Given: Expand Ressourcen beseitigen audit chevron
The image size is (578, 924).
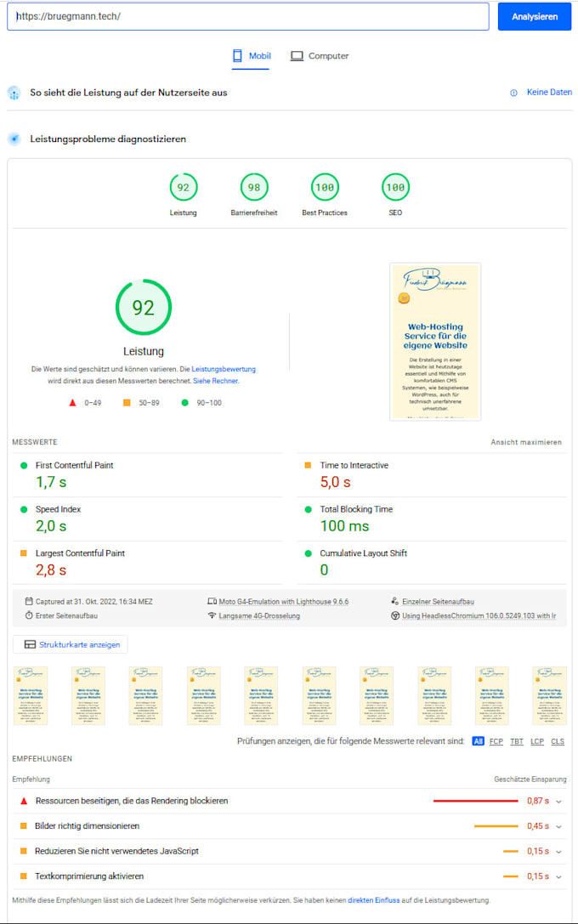Looking at the screenshot, I should point(558,802).
